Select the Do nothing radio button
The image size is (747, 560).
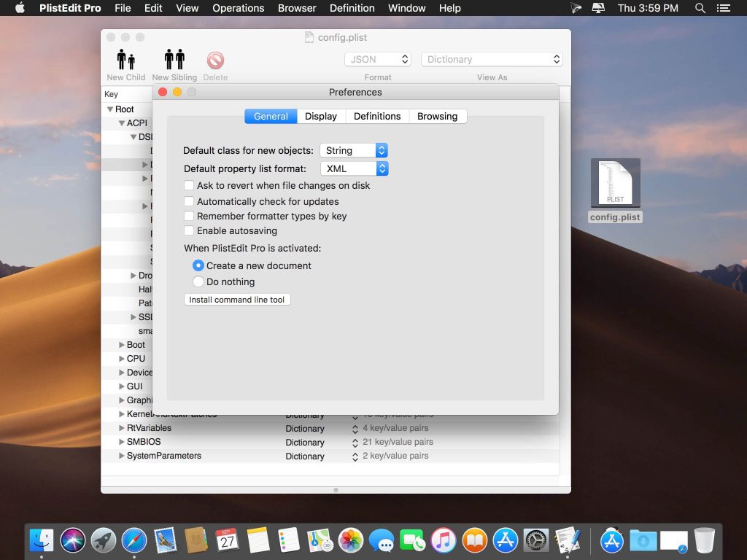198,282
